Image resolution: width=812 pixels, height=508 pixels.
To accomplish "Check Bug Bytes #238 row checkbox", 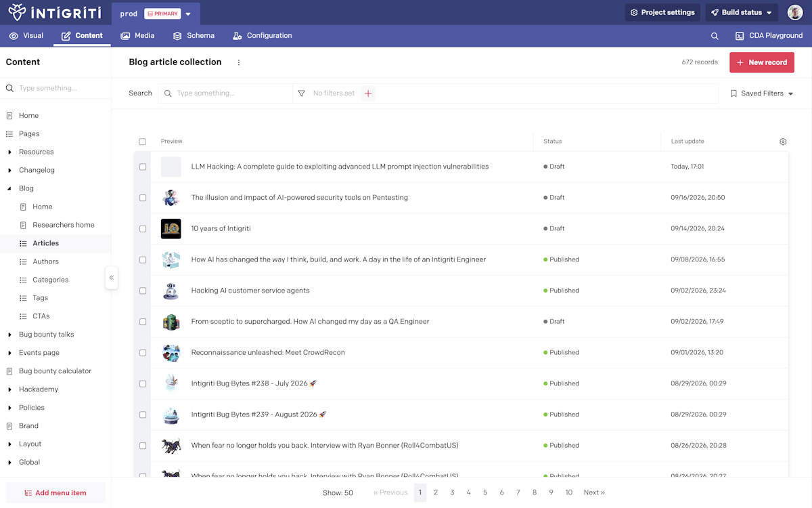I will pyautogui.click(x=143, y=383).
